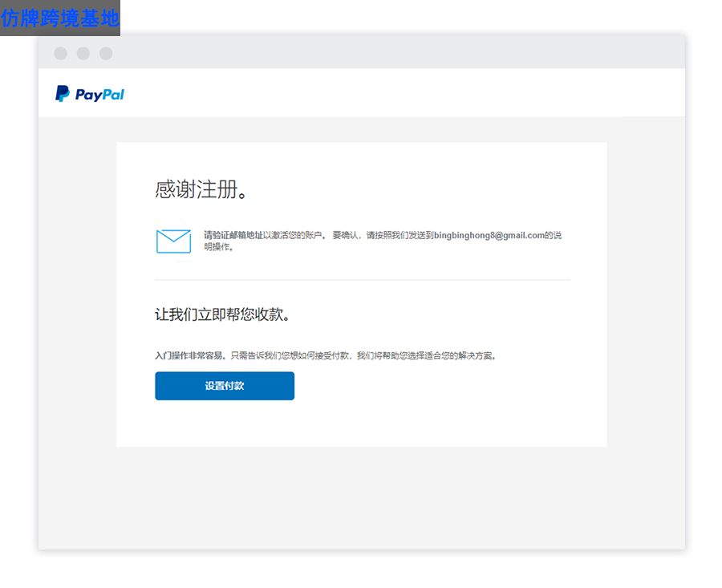Click the 入门操作非常容易 paragraph text
Screen dimensions: 722x588
click(x=325, y=355)
